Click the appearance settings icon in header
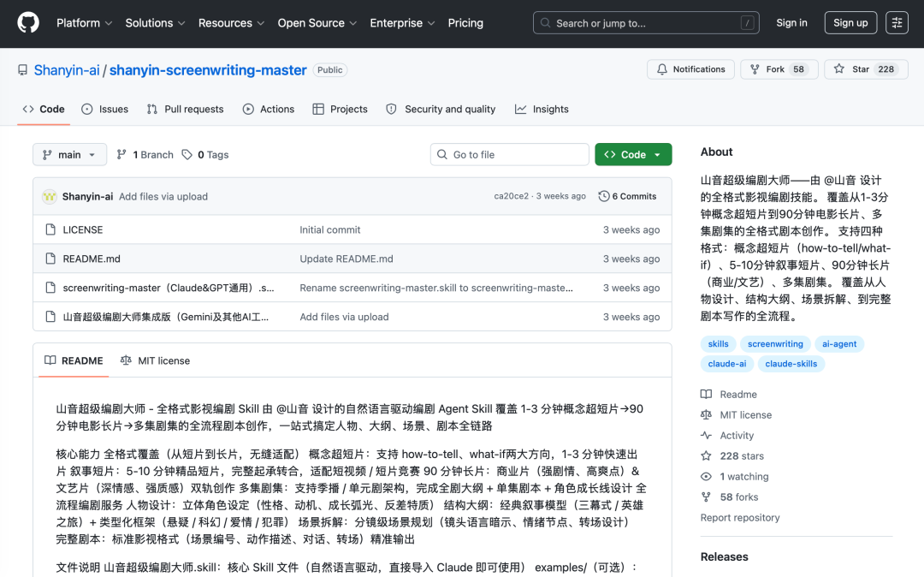The width and height of the screenshot is (924, 577). click(x=897, y=23)
